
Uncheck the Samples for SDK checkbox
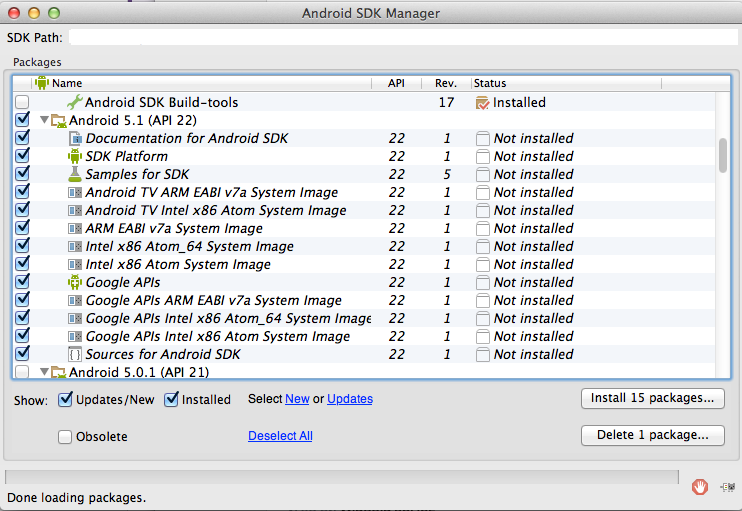click(22, 173)
